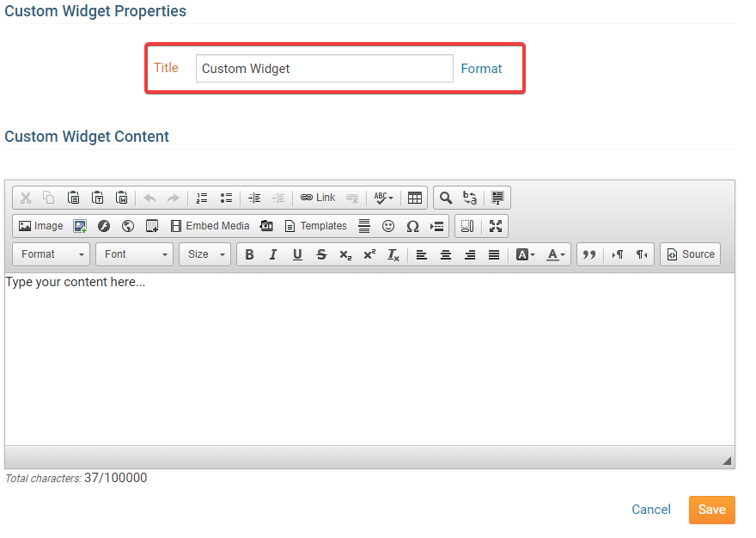
Task: Toggle bold formatting in editor toolbar
Action: click(250, 254)
